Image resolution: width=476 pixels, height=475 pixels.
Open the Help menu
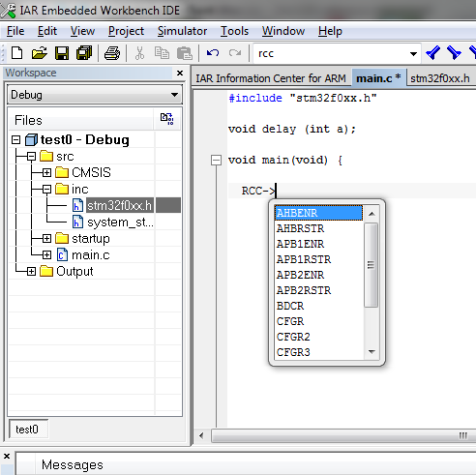tap(330, 31)
